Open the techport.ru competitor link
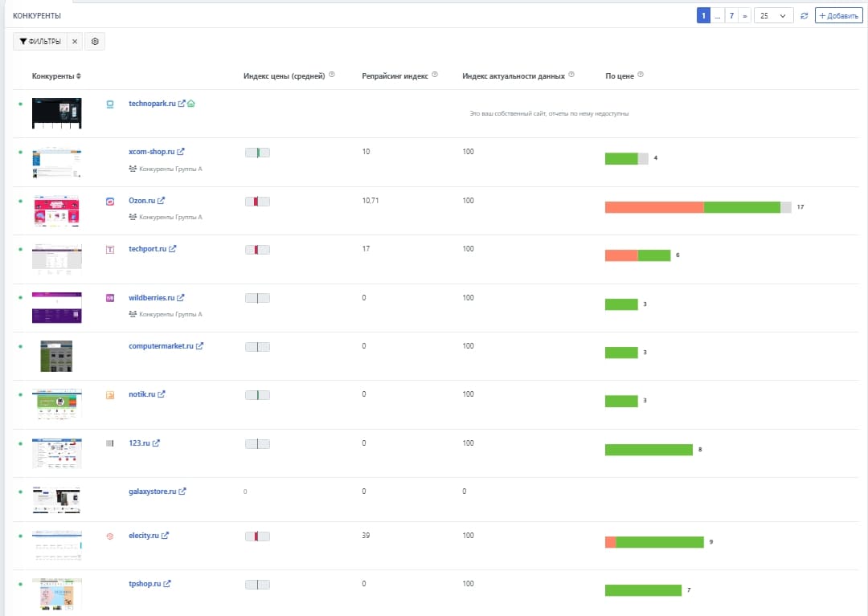This screenshot has height=616, width=868. point(147,249)
